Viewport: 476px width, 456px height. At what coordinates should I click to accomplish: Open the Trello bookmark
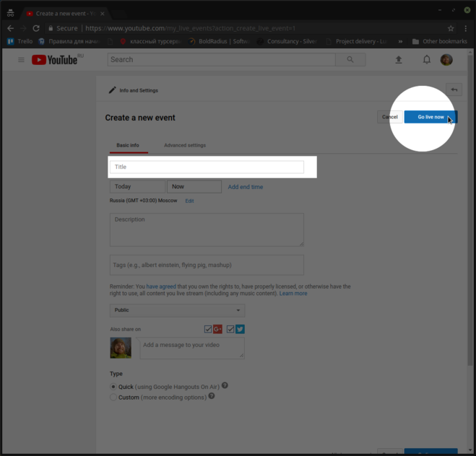(x=20, y=41)
